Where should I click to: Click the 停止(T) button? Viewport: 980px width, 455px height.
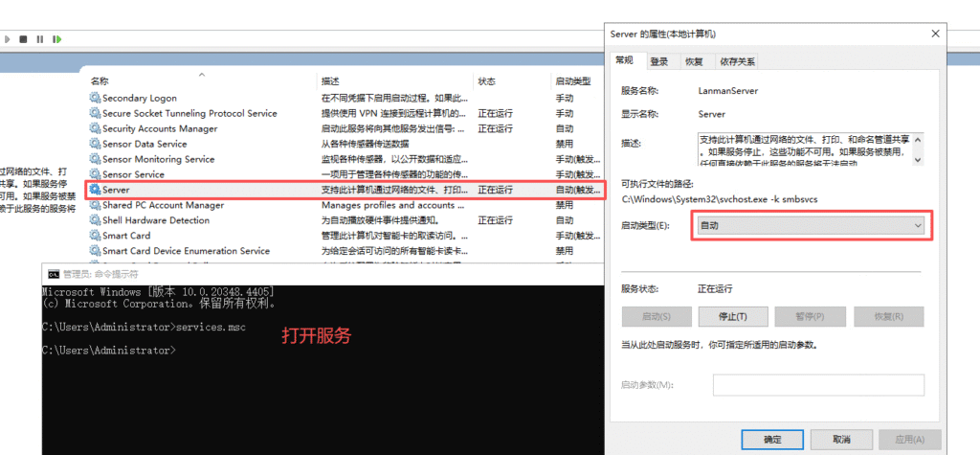coord(732,317)
